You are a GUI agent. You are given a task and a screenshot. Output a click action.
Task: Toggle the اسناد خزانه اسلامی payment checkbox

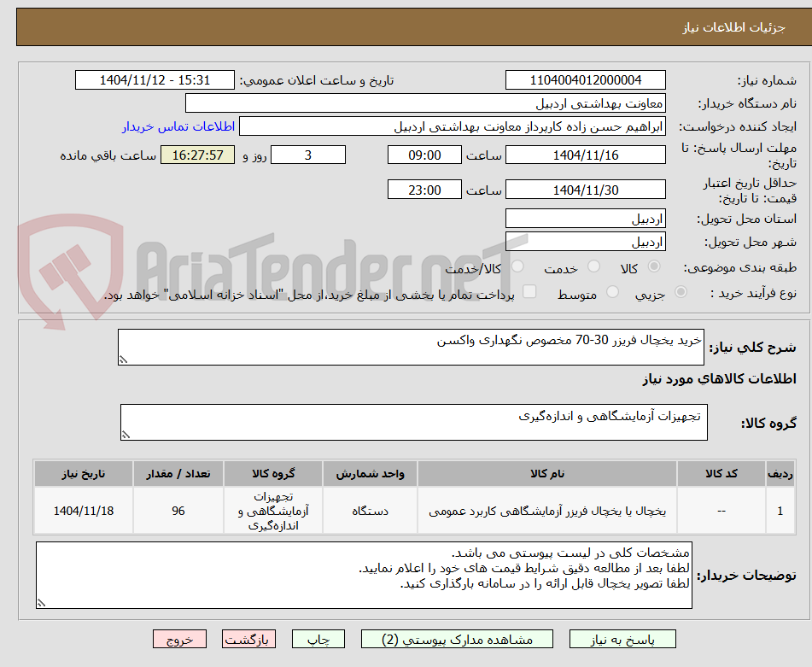(529, 291)
